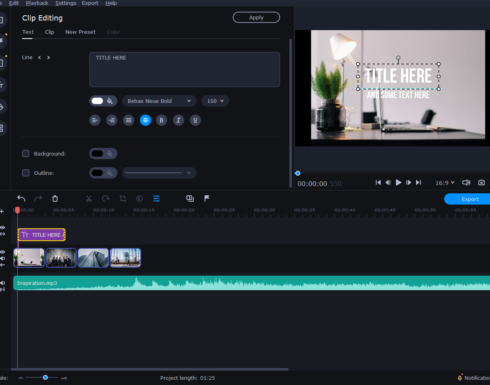Click the preview seek slider handle
The height and width of the screenshot is (385, 490).
pyautogui.click(x=298, y=173)
